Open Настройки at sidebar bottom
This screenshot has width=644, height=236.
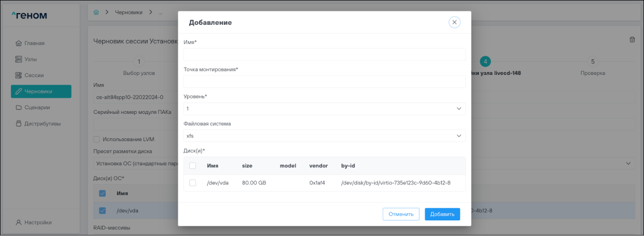click(x=38, y=222)
